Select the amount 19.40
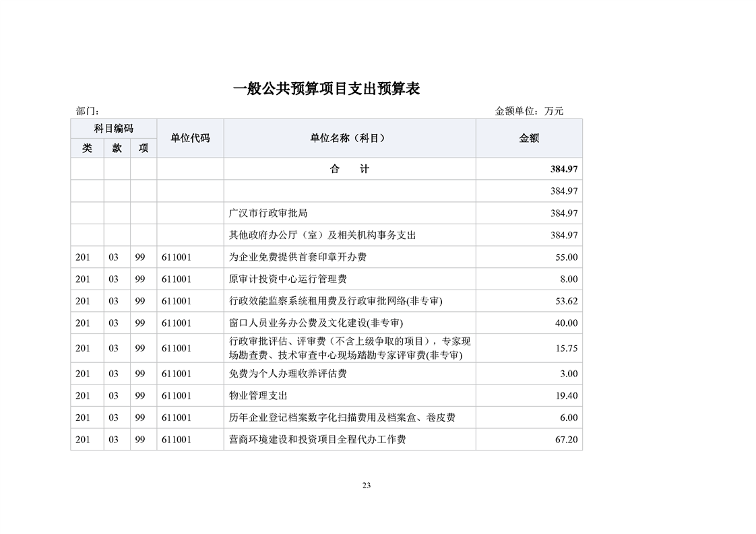Image resolution: width=756 pixels, height=534 pixels. [567, 396]
